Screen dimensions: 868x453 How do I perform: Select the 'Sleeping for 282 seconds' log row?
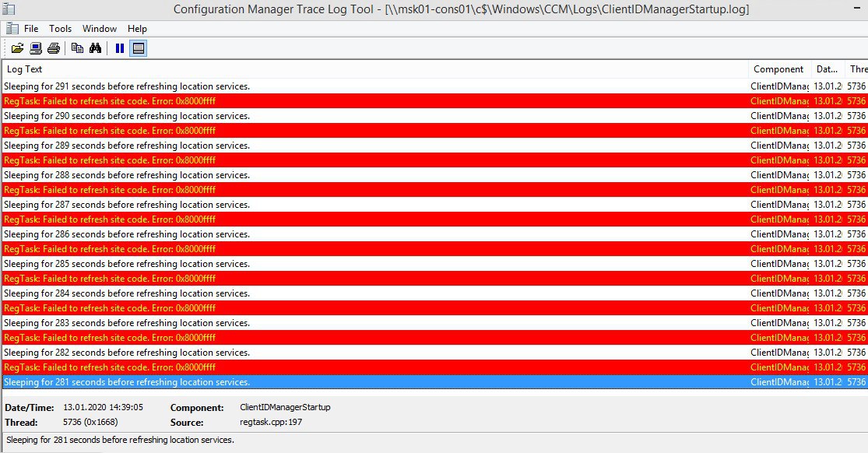click(x=434, y=353)
